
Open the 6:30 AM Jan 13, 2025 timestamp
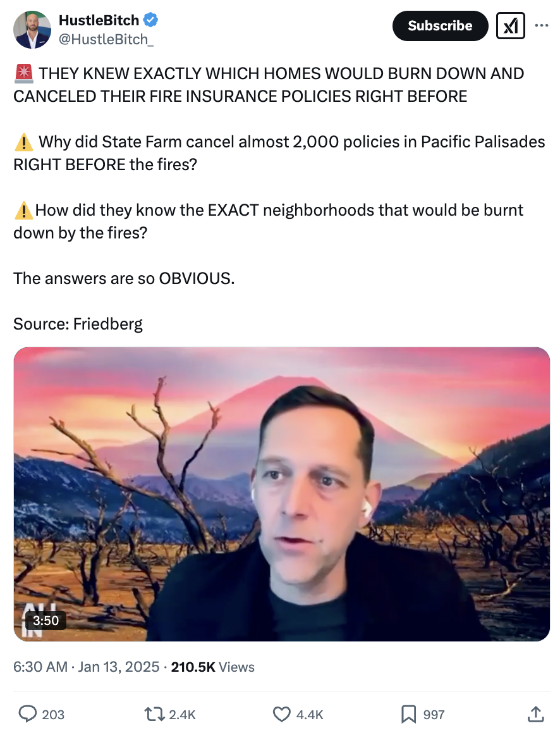click(86, 667)
